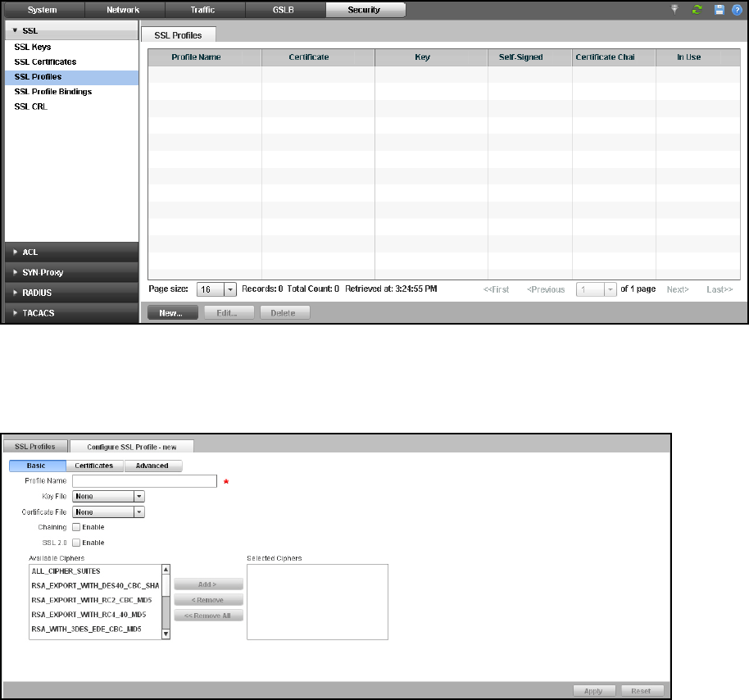Click the save disk icon
This screenshot has width=749, height=700.
719,10
